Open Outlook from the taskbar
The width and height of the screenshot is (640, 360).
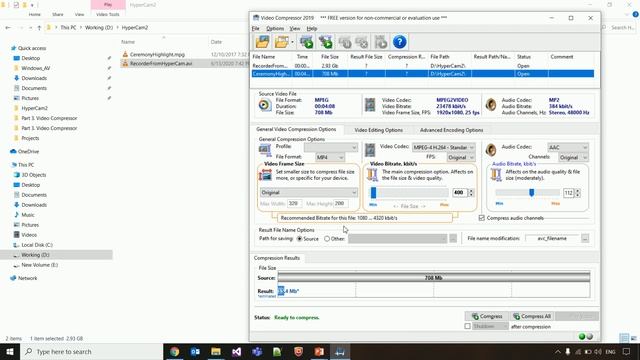pos(195,351)
